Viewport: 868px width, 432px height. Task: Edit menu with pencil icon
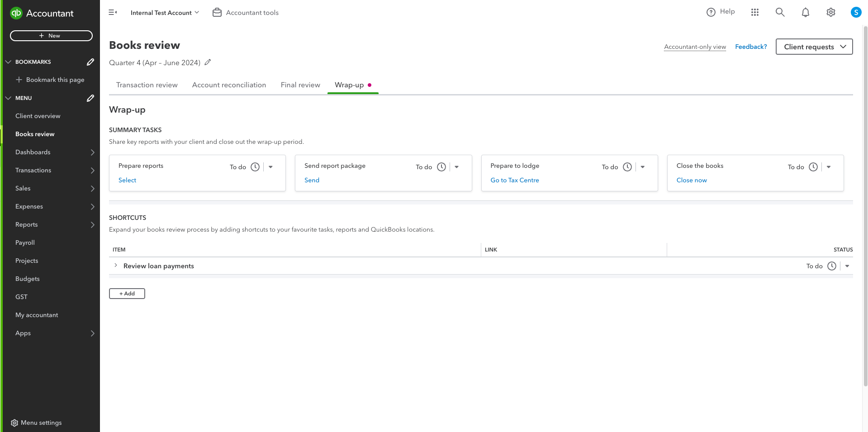pyautogui.click(x=90, y=98)
